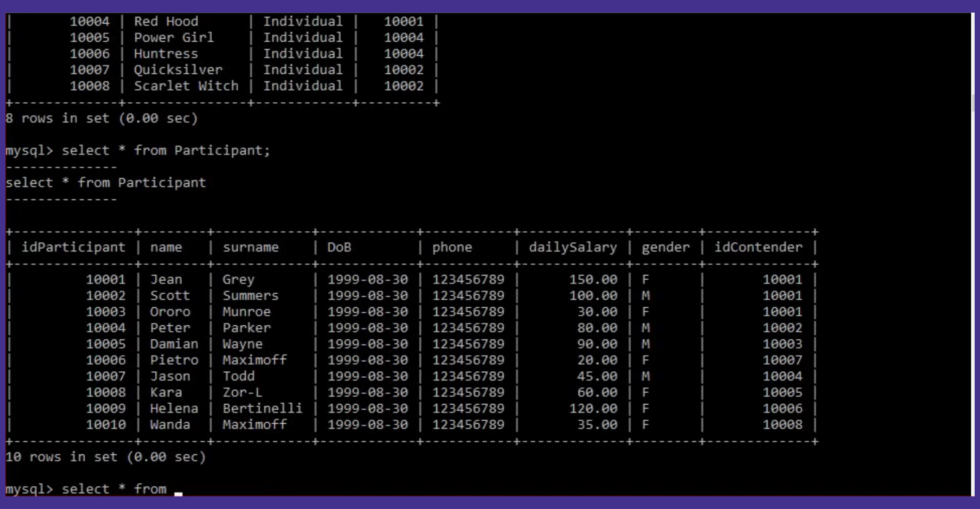Image resolution: width=980 pixels, height=509 pixels.
Task: Select 'Scarlet Witch' in the upper table
Action: click(186, 86)
